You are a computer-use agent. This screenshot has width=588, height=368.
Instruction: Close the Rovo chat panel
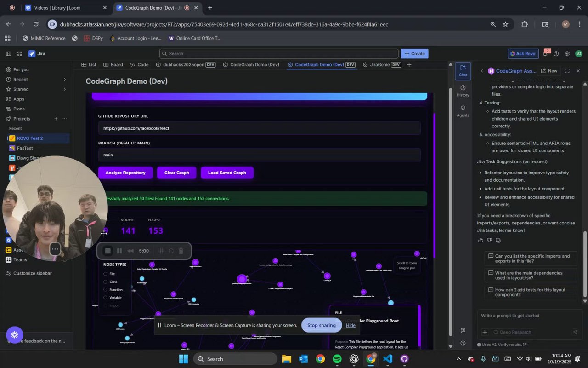pos(578,71)
